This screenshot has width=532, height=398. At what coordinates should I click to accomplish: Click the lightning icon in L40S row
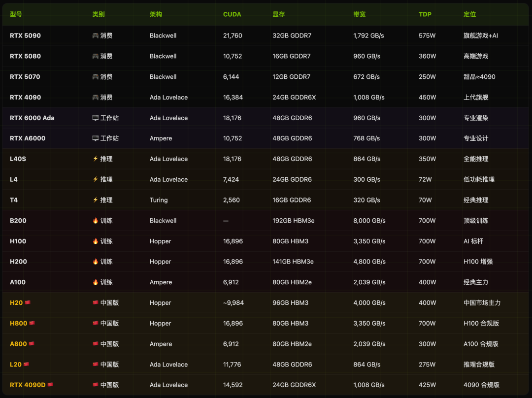(x=96, y=159)
